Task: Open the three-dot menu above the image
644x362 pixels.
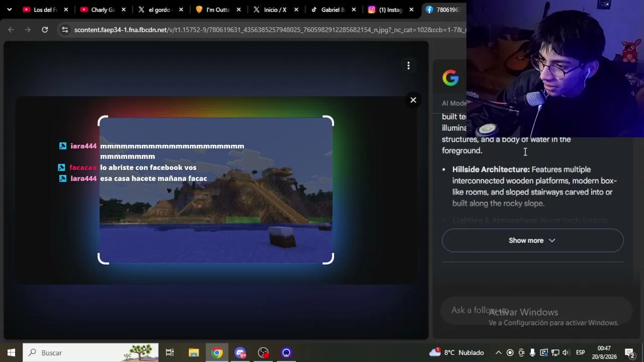Action: click(409, 65)
